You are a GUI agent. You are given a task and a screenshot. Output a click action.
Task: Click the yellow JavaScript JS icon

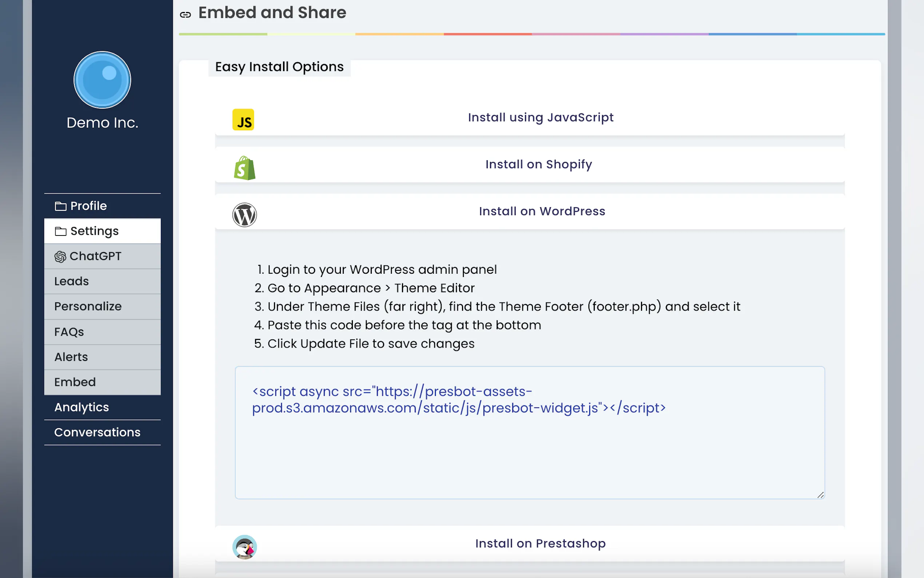(243, 120)
